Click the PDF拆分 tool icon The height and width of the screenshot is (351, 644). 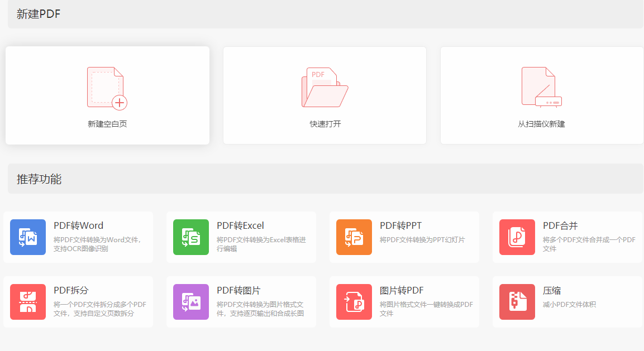[x=28, y=302]
